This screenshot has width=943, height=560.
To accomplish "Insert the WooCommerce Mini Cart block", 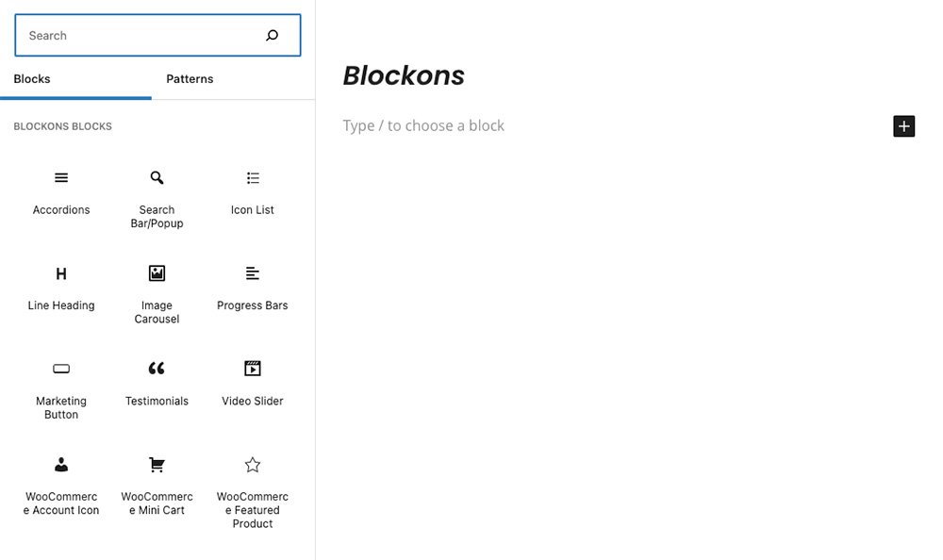I will 157,486.
